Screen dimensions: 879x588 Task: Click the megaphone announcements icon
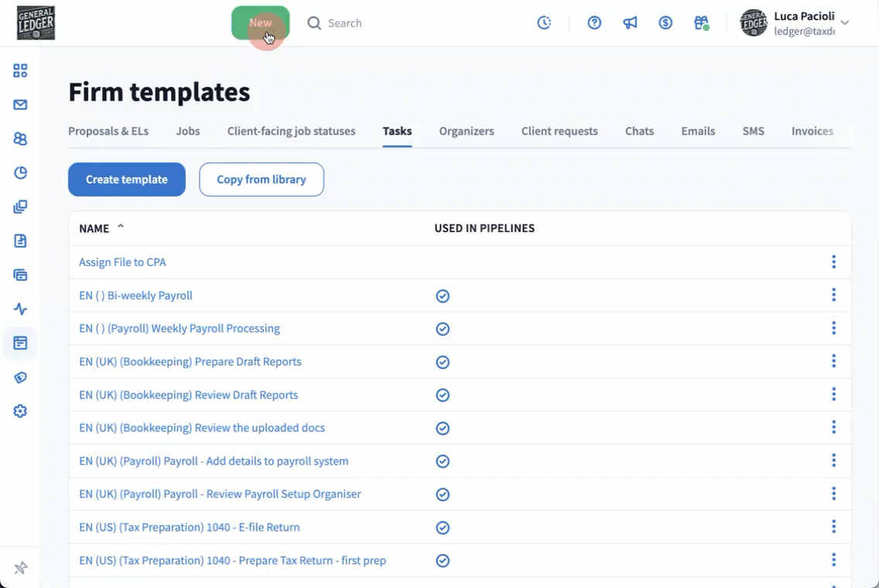click(x=631, y=23)
